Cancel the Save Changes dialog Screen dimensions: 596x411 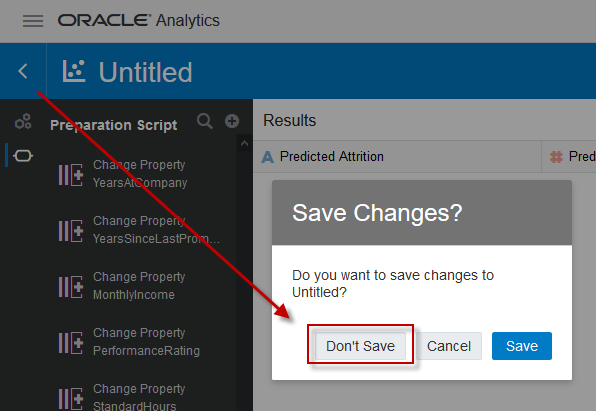449,346
